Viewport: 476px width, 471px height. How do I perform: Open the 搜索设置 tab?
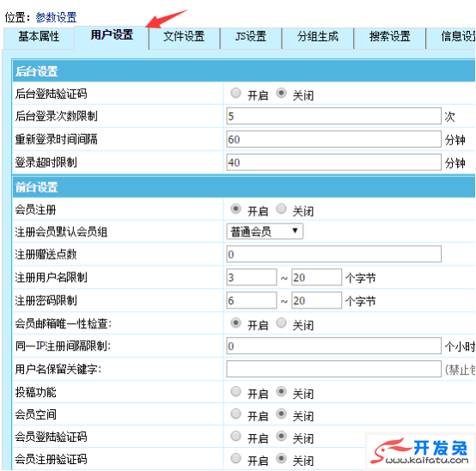click(x=390, y=37)
